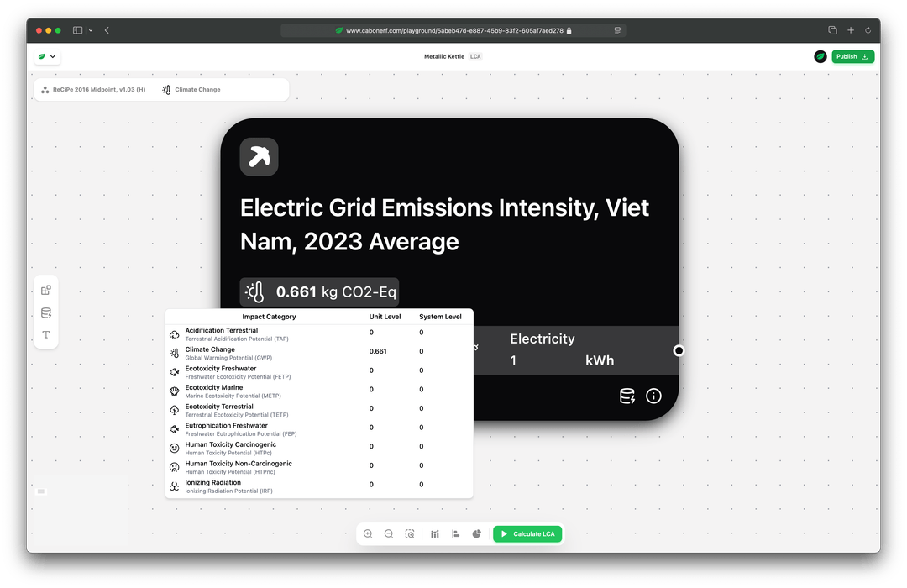Click the arrow icon on the node card
The image size is (907, 588).
tap(260, 157)
